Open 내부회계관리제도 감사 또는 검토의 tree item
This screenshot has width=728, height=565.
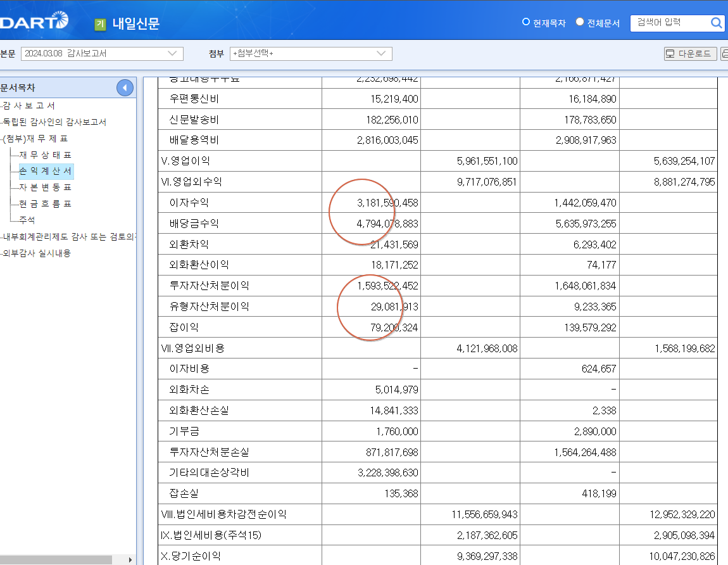click(x=69, y=236)
